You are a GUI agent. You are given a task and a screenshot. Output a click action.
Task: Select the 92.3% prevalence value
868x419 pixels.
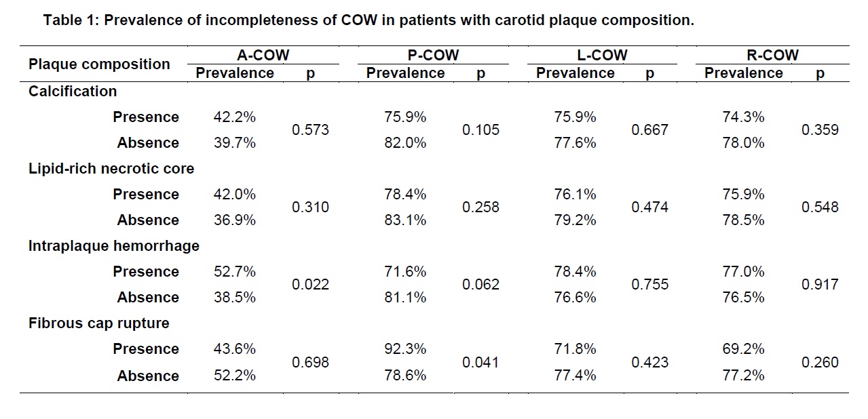[405, 349]
